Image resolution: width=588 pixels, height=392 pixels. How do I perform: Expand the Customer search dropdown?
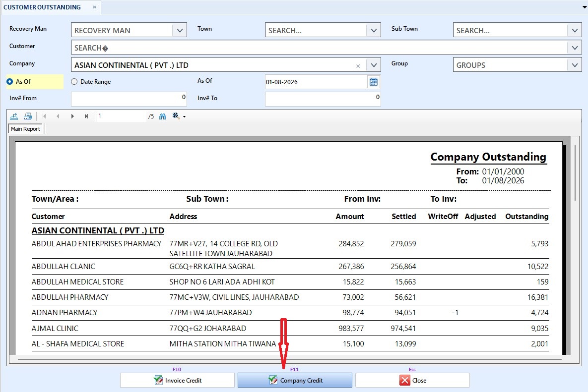pos(575,48)
